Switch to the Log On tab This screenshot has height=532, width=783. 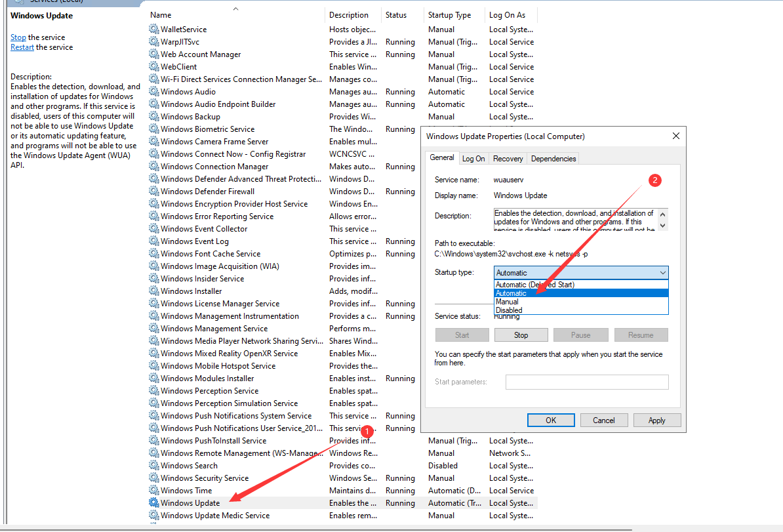click(473, 159)
